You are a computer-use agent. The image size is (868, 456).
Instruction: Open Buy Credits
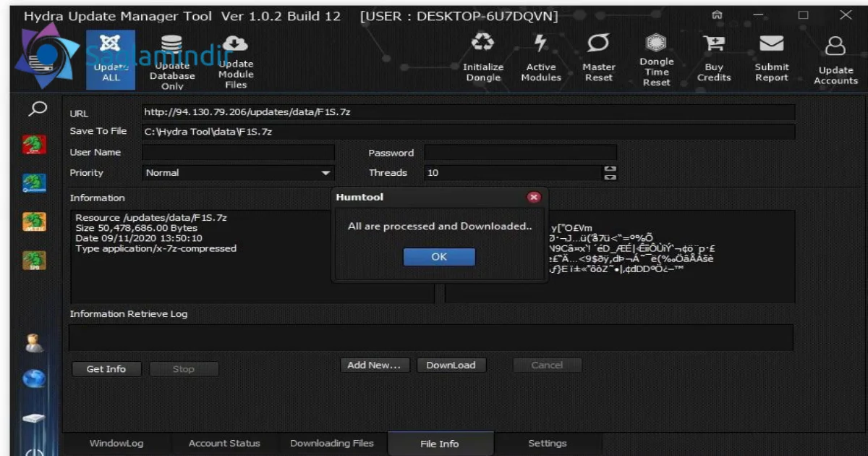(x=714, y=59)
